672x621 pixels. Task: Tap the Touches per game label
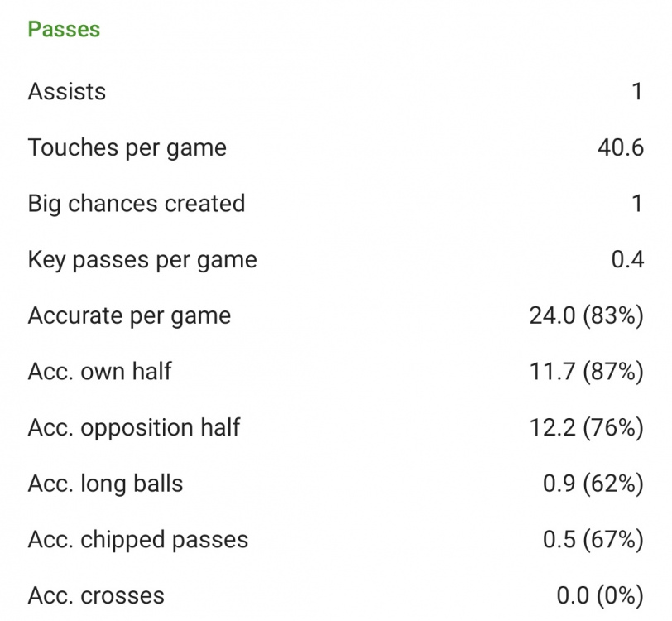[127, 148]
